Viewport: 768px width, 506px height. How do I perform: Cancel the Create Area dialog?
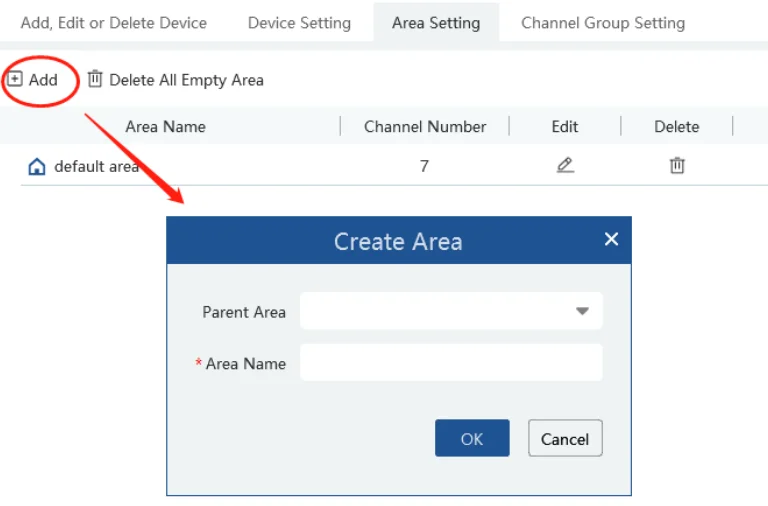(x=565, y=438)
